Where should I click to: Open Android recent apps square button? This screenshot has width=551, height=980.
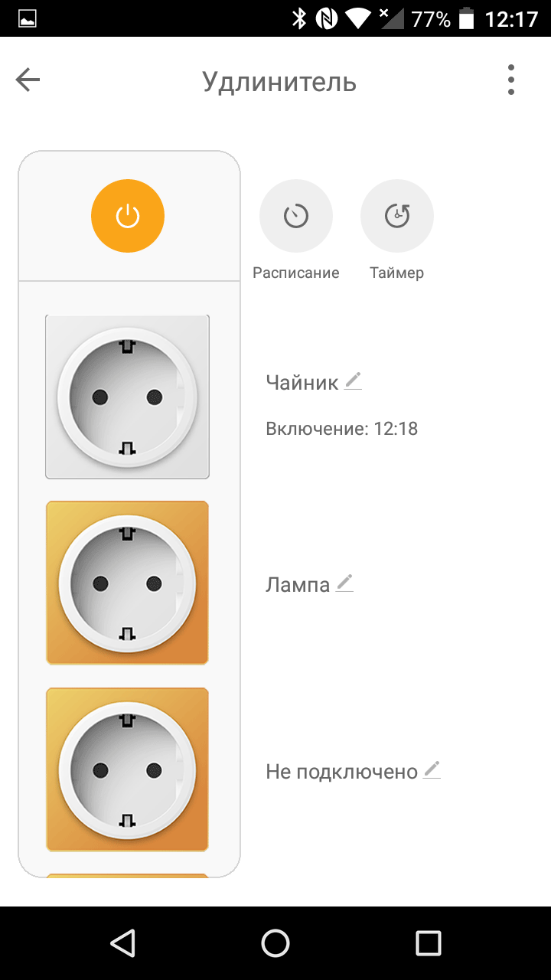[428, 943]
